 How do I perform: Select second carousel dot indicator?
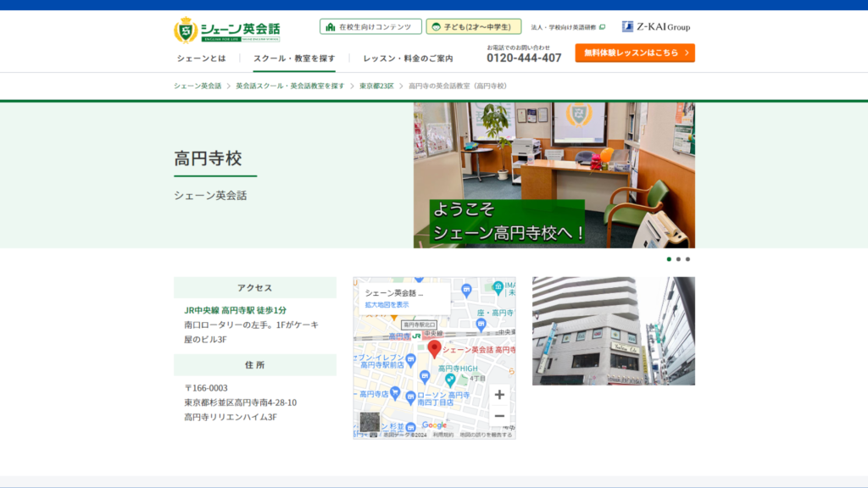pos(679,259)
